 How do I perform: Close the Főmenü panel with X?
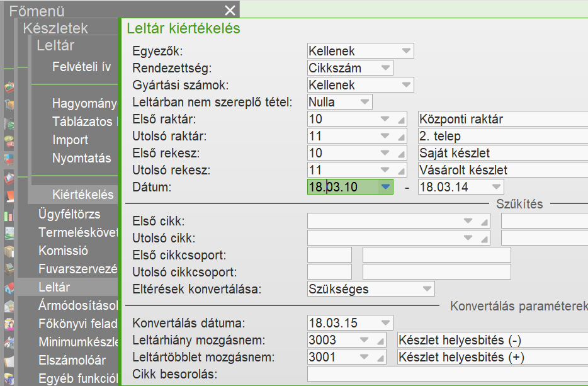pos(230,10)
